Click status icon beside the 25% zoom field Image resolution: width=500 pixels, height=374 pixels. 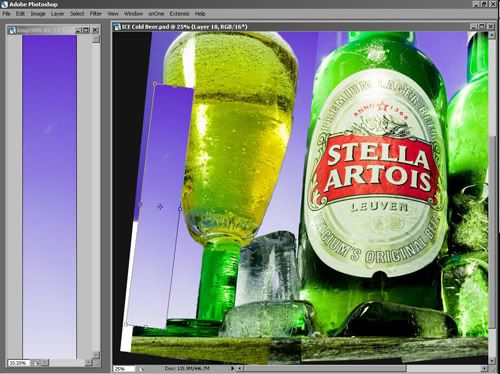141,369
